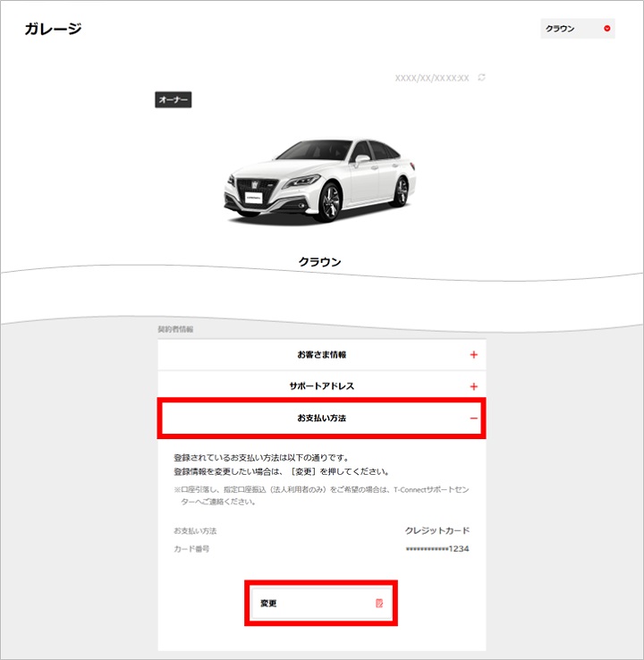
Task: Click the 変更 button
Action: 321,603
